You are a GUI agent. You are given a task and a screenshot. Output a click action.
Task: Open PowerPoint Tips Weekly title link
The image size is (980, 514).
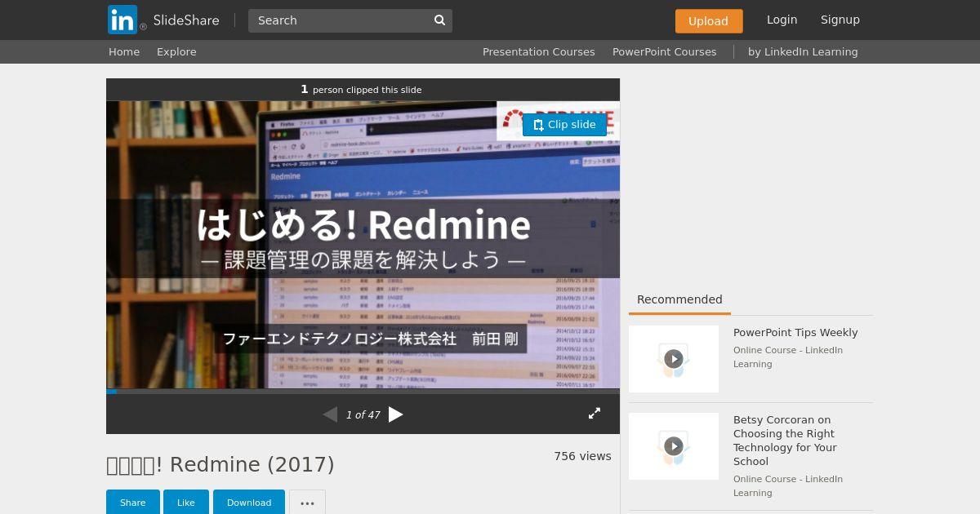pos(795,333)
